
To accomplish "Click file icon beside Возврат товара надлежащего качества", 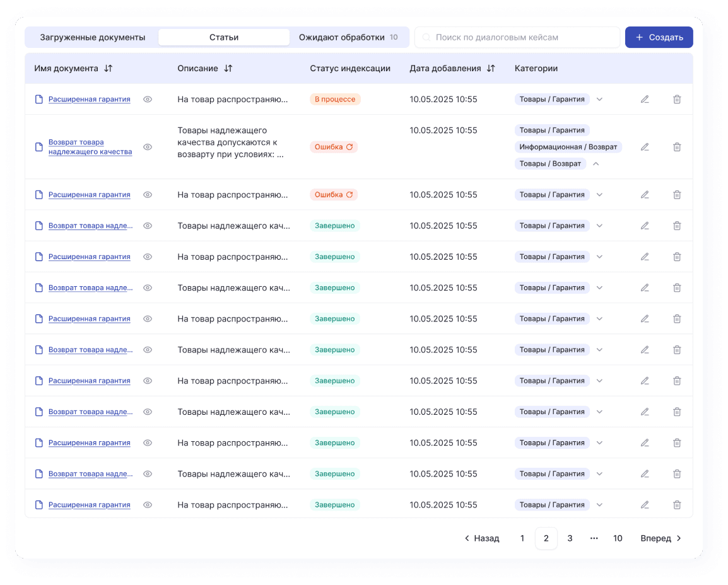I will click(39, 147).
